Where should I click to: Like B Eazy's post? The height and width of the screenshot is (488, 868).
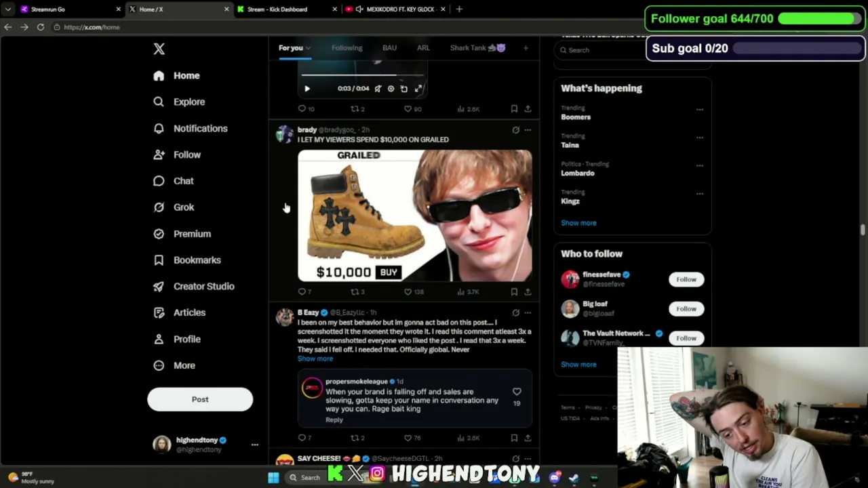pos(413,439)
